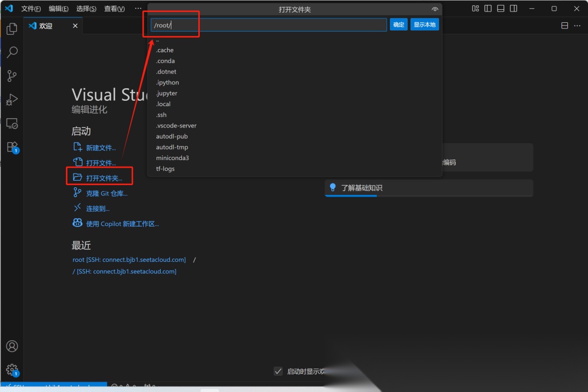Open Accounts menu icon

(12, 346)
